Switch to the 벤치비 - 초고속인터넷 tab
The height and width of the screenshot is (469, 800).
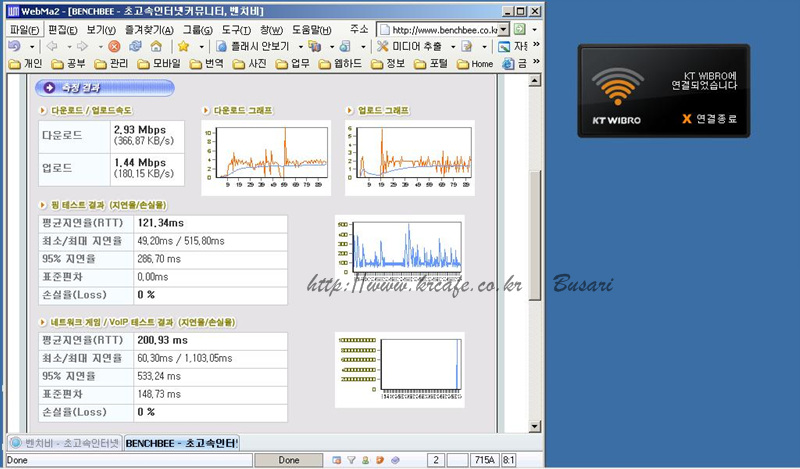65,443
